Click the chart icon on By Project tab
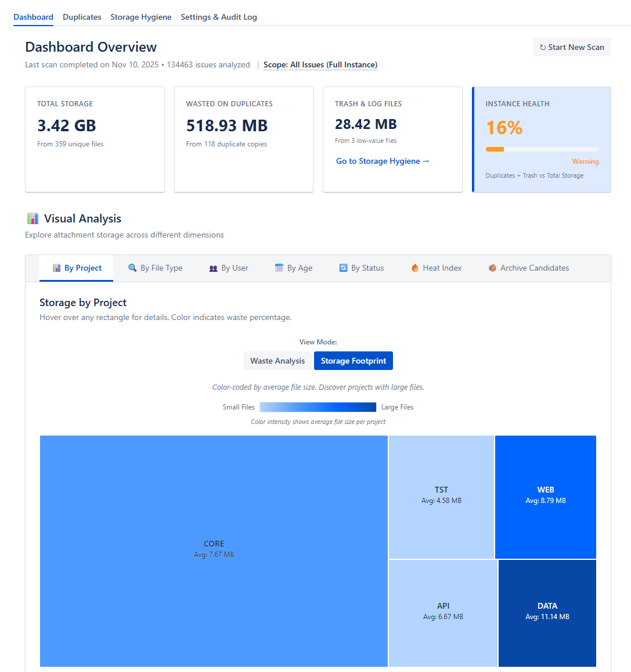 pos(56,268)
